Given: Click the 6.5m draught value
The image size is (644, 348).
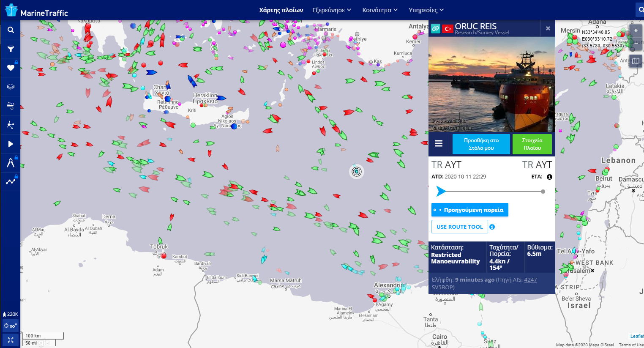Looking at the screenshot, I should pyautogui.click(x=534, y=254).
